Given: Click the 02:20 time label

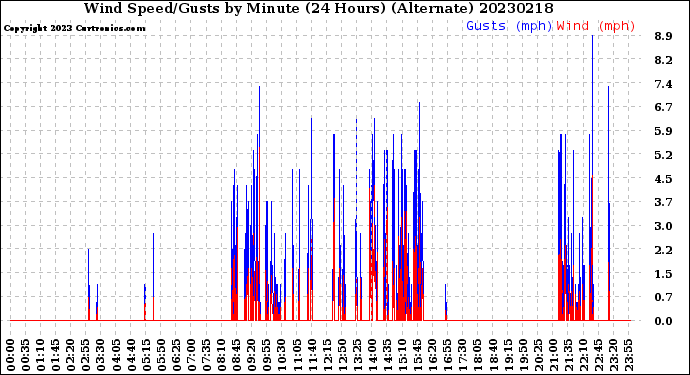Looking at the screenshot, I should (x=71, y=355).
